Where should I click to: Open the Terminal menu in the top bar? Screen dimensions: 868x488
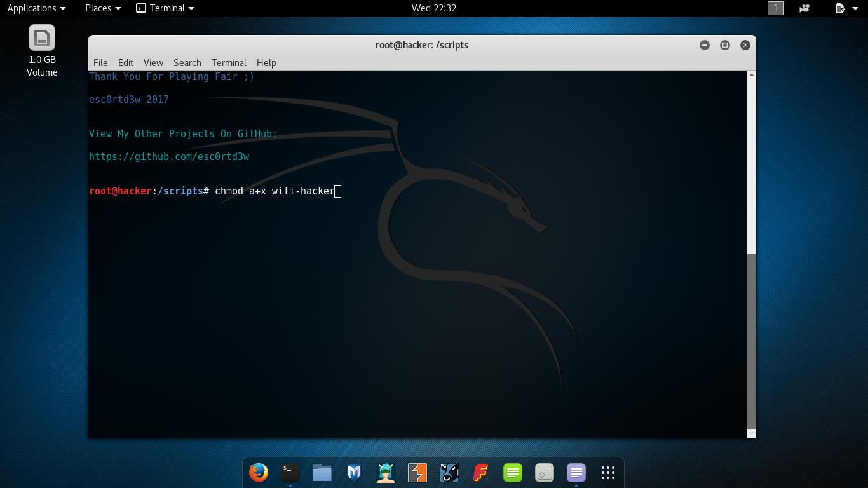(165, 8)
